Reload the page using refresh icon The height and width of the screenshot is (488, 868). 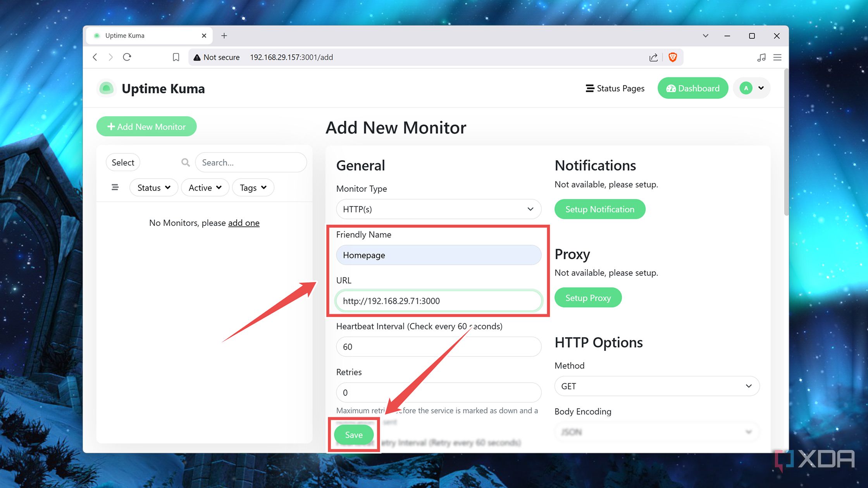(x=127, y=57)
